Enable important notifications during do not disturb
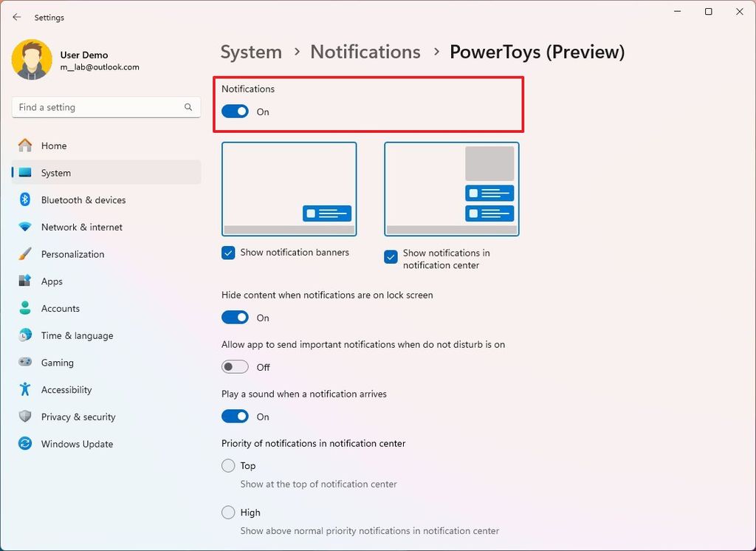 coord(235,366)
